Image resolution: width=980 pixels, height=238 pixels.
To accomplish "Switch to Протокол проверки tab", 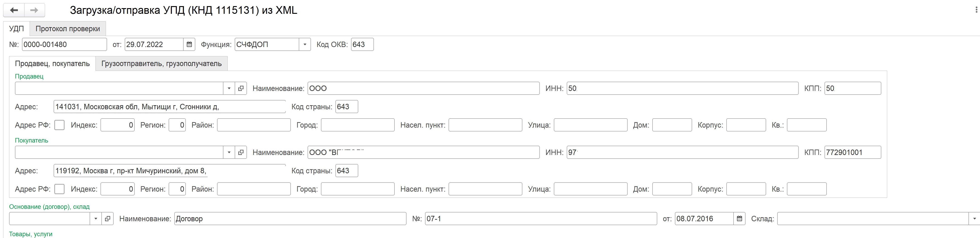I will pyautogui.click(x=68, y=29).
